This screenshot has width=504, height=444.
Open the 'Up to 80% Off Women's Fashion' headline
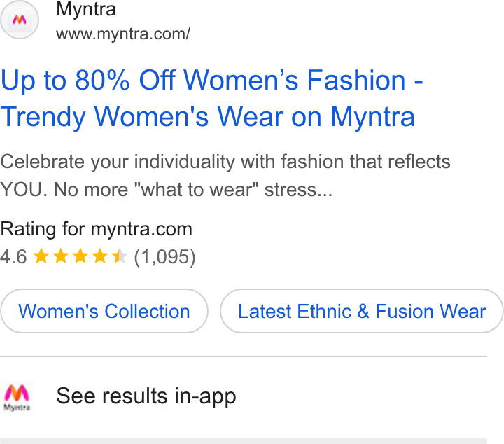click(212, 80)
